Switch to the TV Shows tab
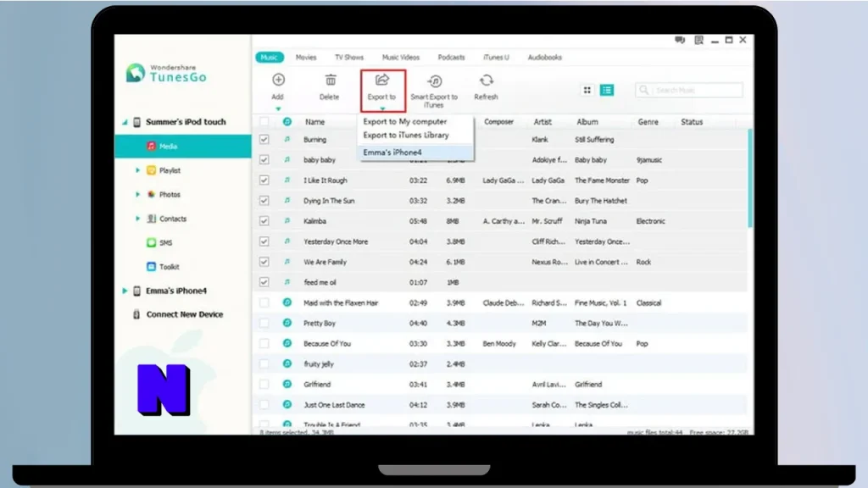This screenshot has width=868, height=488. coord(349,57)
